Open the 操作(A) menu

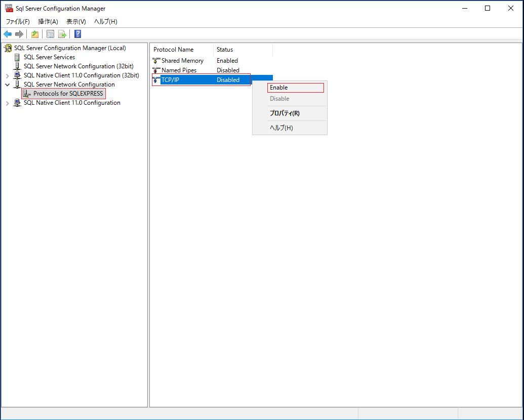pos(48,22)
